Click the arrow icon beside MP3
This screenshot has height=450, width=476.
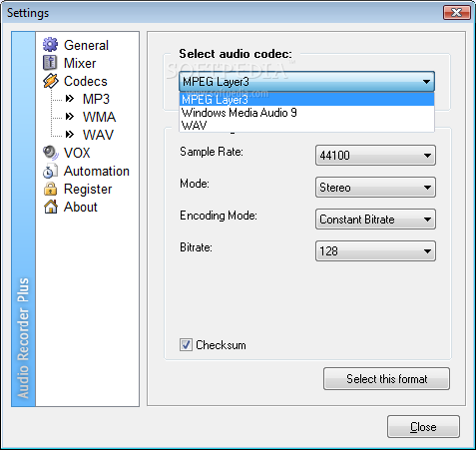[70, 99]
